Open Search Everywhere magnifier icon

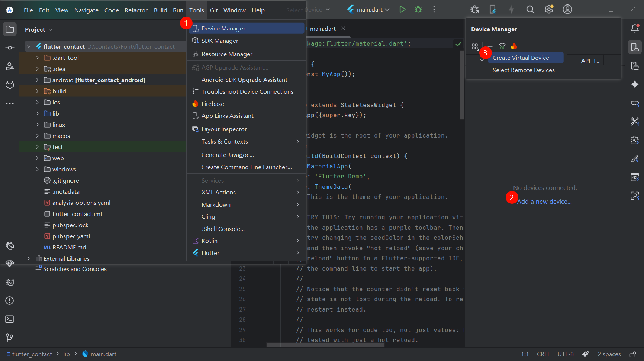click(530, 10)
